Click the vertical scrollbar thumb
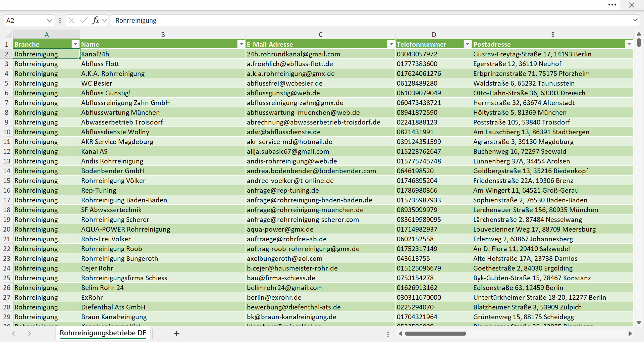 (x=639, y=43)
